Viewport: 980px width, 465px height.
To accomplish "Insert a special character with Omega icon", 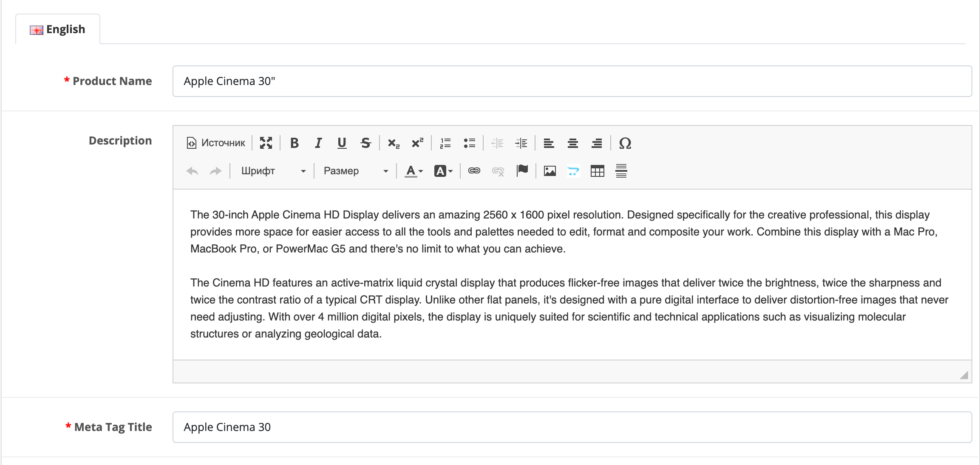I will tap(625, 143).
